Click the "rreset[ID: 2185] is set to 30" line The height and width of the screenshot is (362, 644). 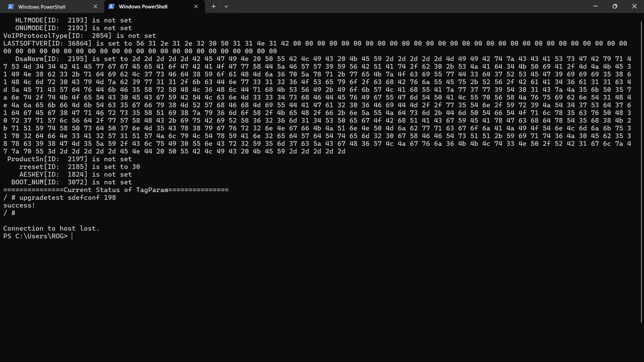point(79,167)
